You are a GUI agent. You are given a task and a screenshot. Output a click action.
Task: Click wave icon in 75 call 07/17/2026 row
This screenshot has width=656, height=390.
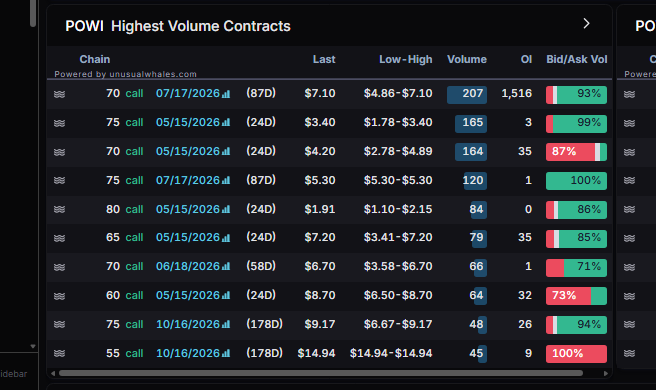59,180
